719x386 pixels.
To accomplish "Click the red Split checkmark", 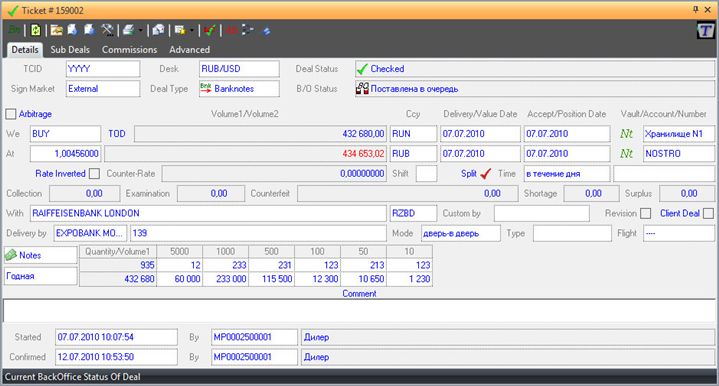I will [x=486, y=173].
